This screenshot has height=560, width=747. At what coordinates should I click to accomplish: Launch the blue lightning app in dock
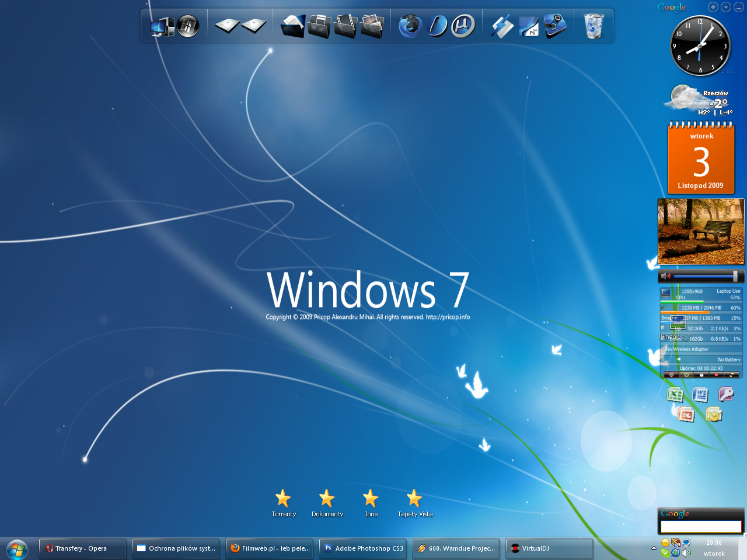click(x=502, y=26)
